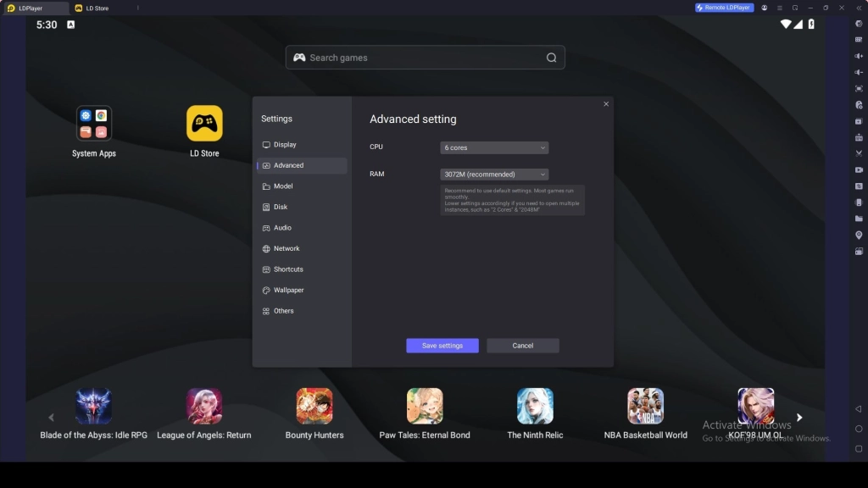Save the advanced settings
Screen dimensions: 868x488
coord(442,345)
